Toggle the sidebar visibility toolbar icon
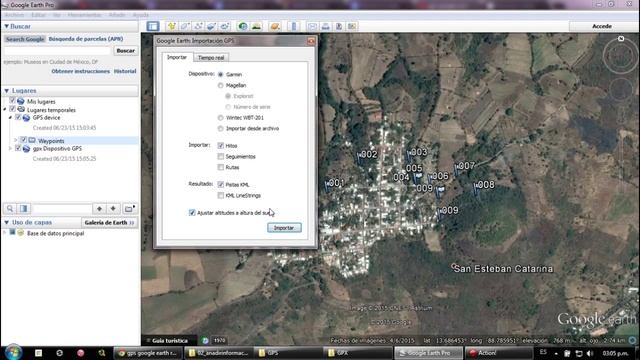 click(153, 26)
